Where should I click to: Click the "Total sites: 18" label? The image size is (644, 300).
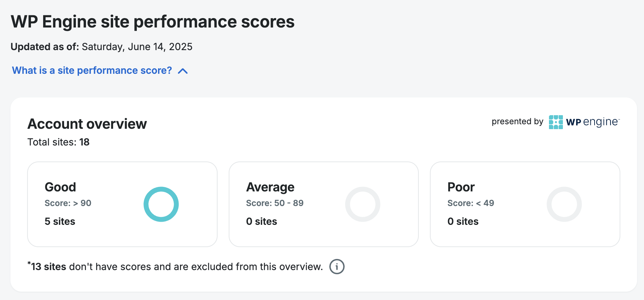coord(58,142)
